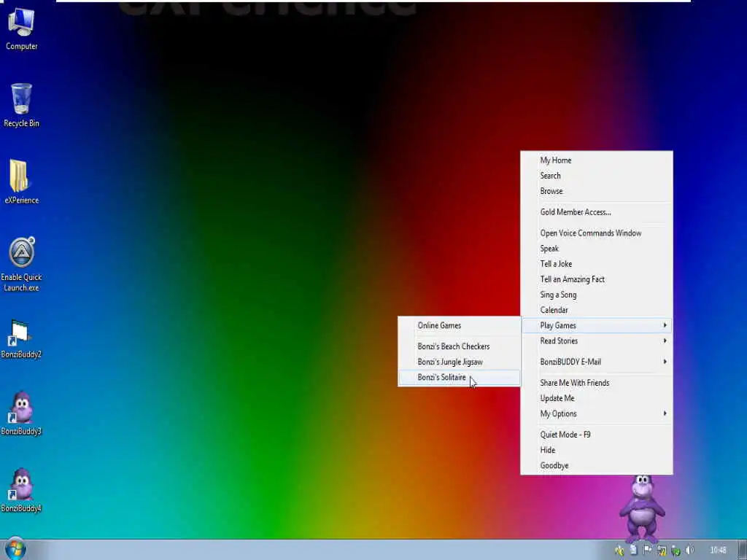Click the purple Bonzi gorilla character
The height and width of the screenshot is (560, 747).
[642, 508]
